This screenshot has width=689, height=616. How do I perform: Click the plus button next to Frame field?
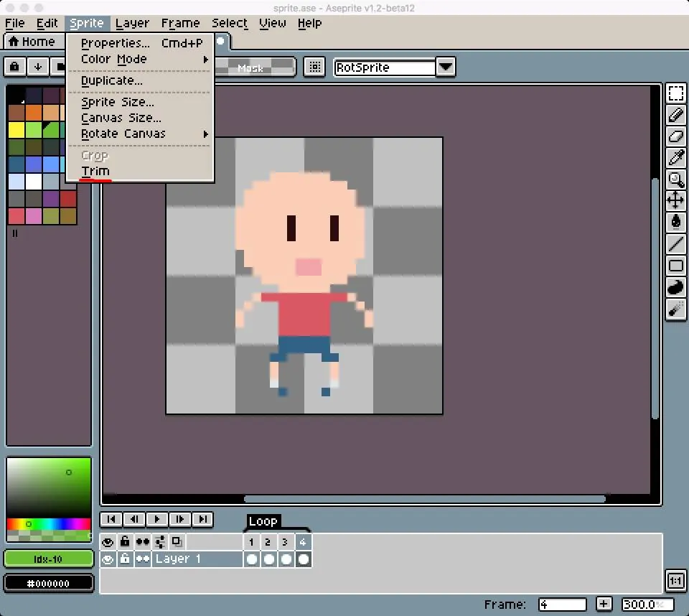click(604, 604)
